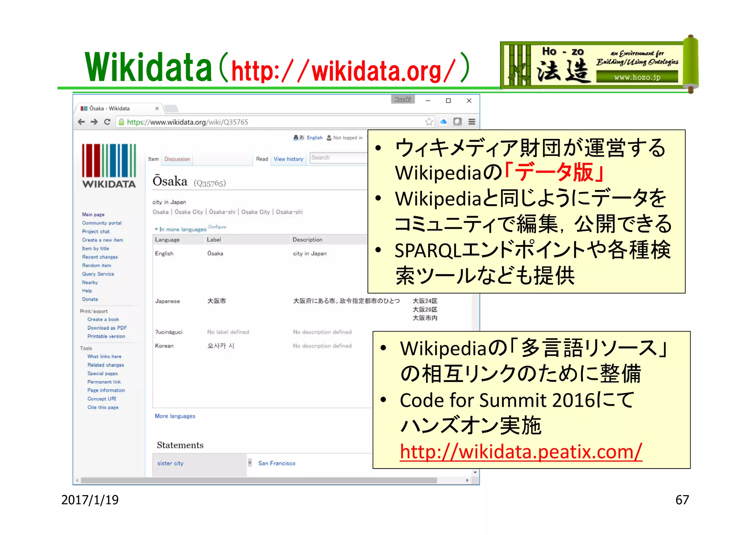The image size is (756, 535).
Task: Click the scrollbar right arrow
Action: pyautogui.click(x=467, y=480)
